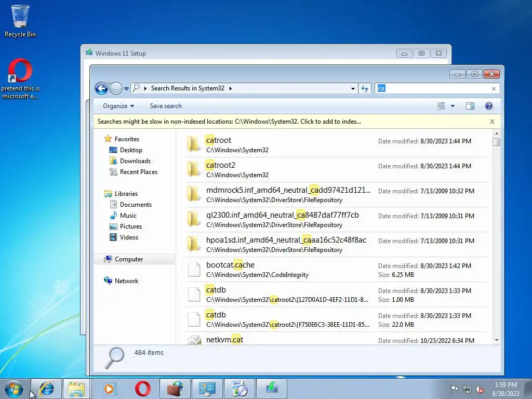Screen dimensions: 532x399
Task: Select the netkvm.cat file
Action: [x=337, y=339]
